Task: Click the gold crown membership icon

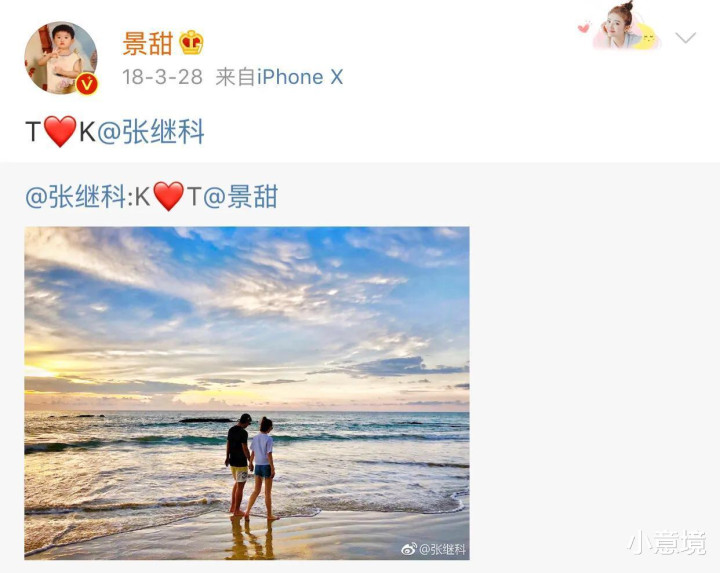Action: 191,43
